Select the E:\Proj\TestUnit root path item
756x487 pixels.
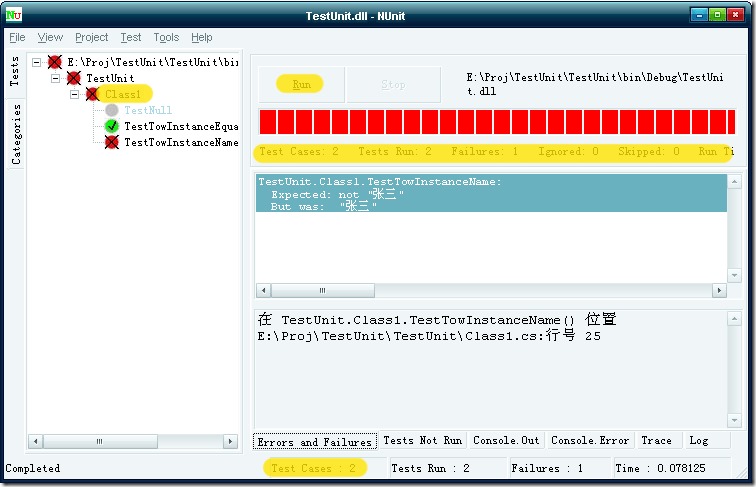click(153, 62)
